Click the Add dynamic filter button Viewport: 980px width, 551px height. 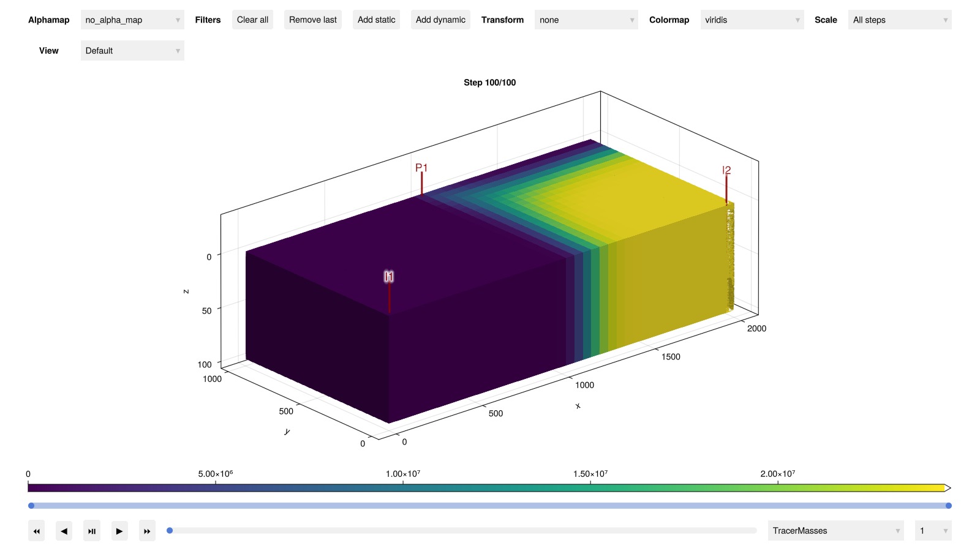point(440,20)
